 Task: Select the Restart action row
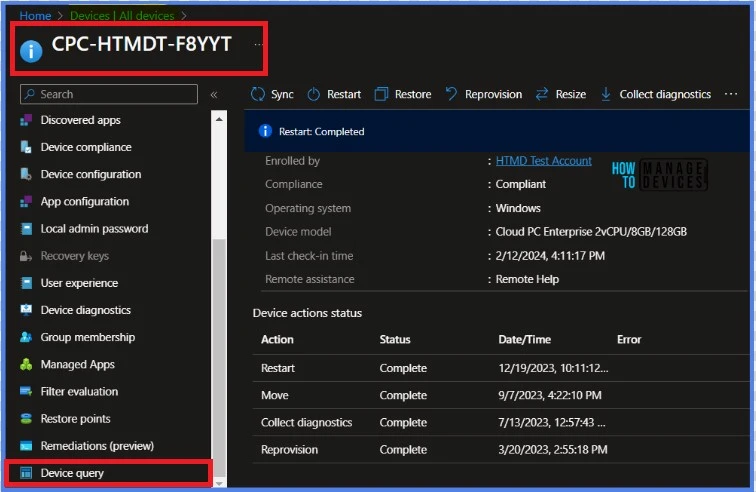(500, 368)
